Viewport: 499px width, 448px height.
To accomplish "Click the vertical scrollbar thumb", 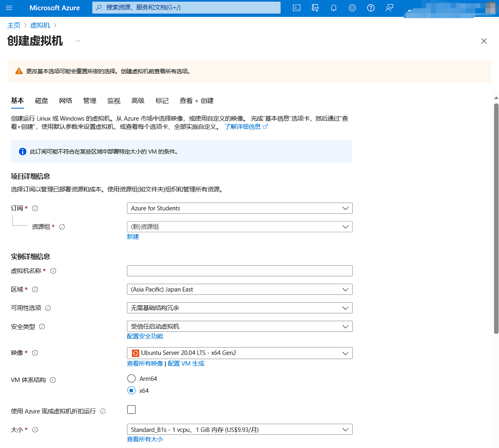I will click(x=496, y=218).
